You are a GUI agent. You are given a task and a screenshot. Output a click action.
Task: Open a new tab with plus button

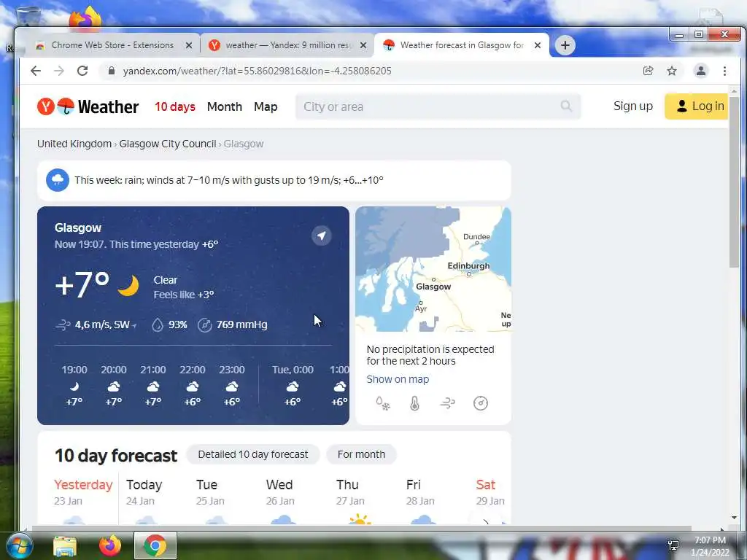click(565, 45)
